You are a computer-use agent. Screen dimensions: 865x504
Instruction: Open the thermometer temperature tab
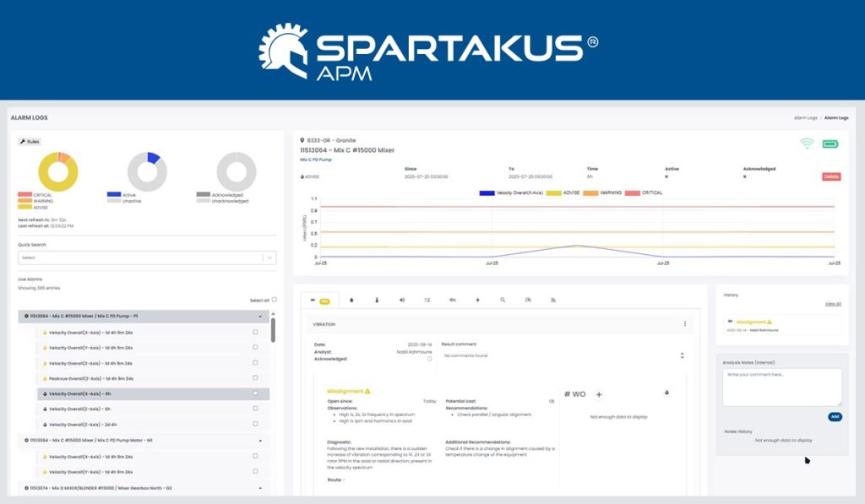377,301
